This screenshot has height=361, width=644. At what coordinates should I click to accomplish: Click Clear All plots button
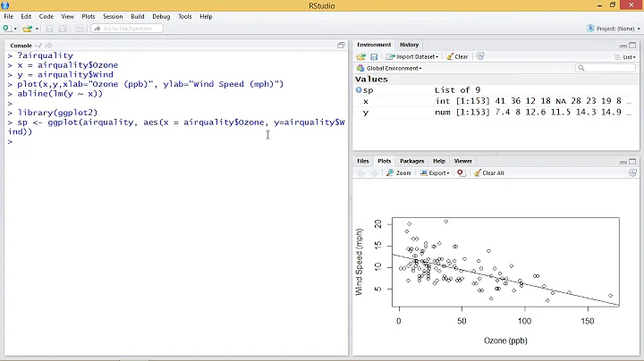click(488, 173)
